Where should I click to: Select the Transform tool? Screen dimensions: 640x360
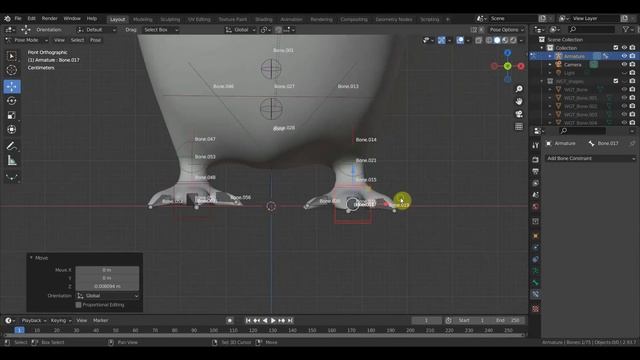click(x=11, y=129)
